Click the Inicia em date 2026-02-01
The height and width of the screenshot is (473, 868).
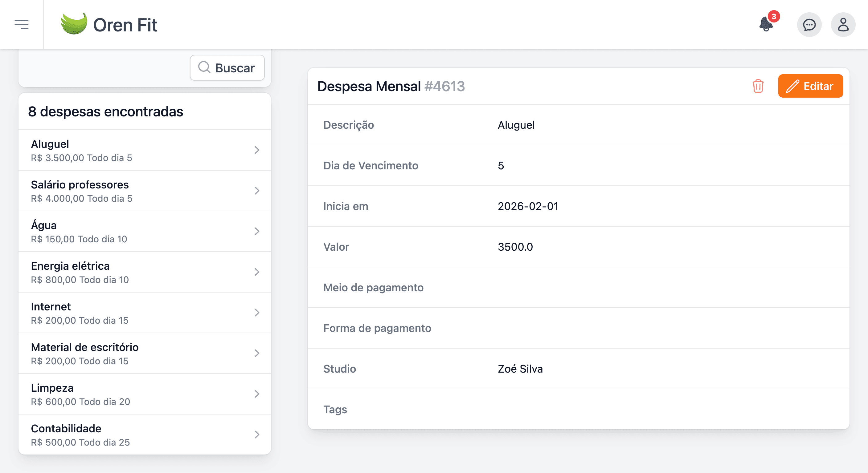point(528,206)
